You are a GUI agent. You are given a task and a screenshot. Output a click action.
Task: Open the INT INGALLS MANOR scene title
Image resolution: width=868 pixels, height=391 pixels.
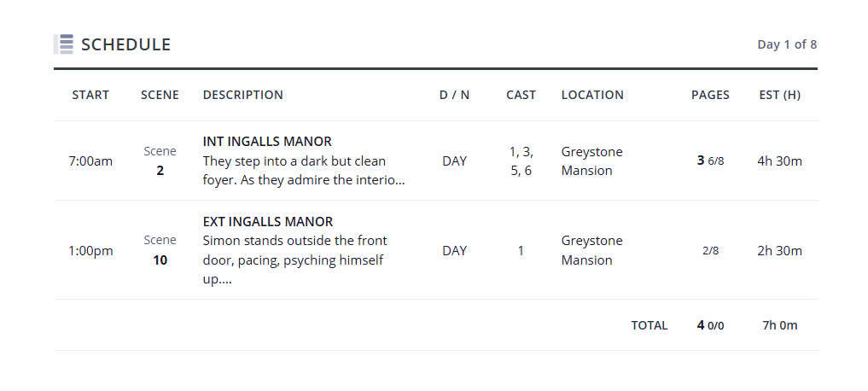267,141
